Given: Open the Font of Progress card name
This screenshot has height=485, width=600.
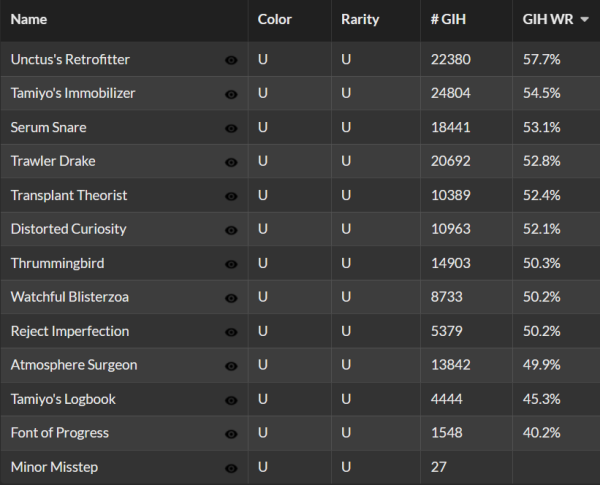Looking at the screenshot, I should coord(59,433).
